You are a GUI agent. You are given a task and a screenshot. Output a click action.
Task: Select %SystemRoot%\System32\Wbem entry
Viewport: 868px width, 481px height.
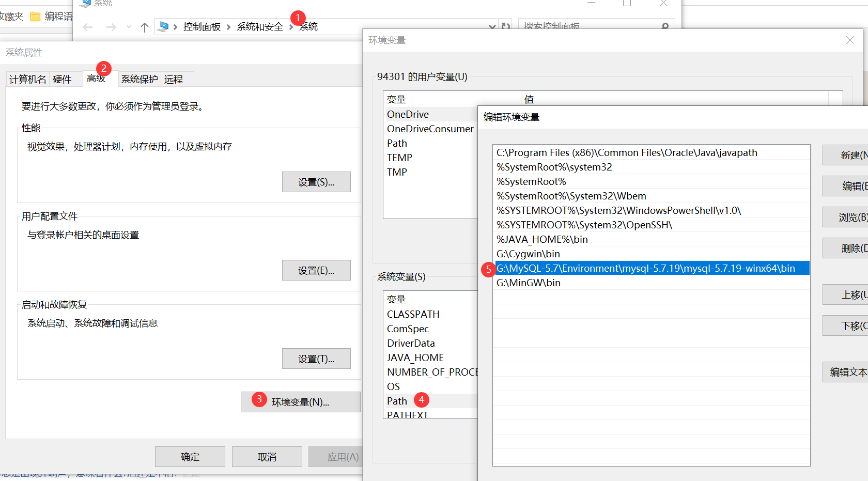(651, 196)
